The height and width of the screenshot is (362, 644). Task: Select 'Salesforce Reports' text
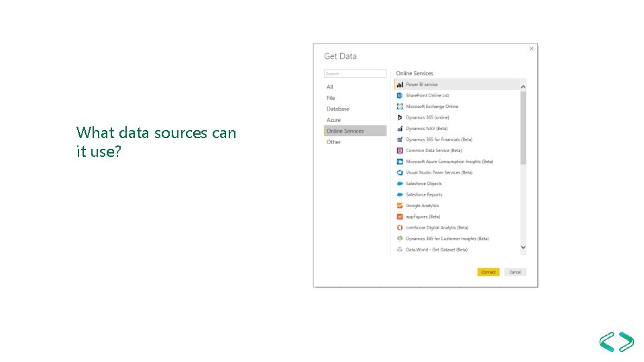(424, 194)
